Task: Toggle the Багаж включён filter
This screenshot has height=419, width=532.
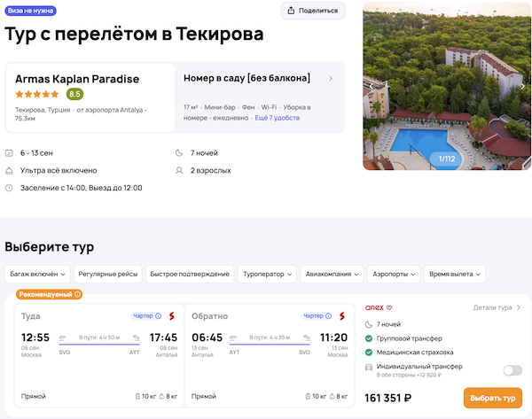Action: point(36,275)
